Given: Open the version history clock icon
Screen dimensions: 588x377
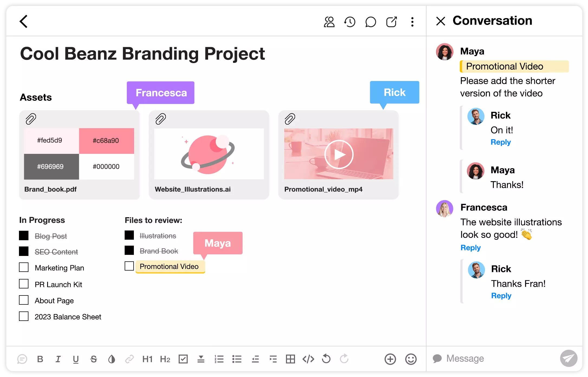Looking at the screenshot, I should [350, 22].
